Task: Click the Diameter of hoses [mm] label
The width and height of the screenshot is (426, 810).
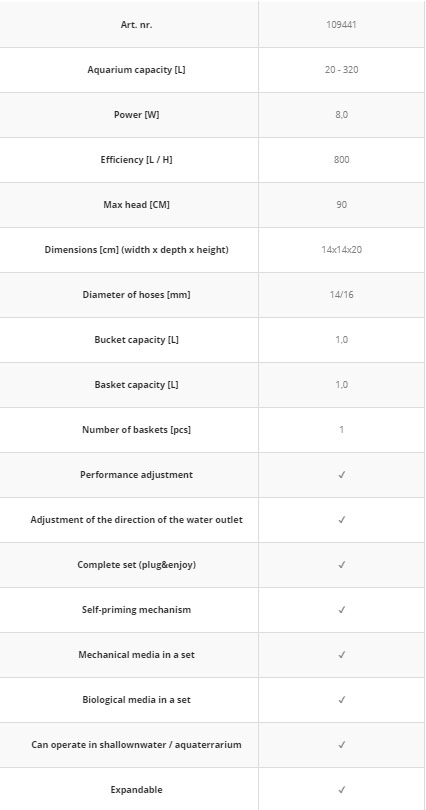Action: point(136,294)
